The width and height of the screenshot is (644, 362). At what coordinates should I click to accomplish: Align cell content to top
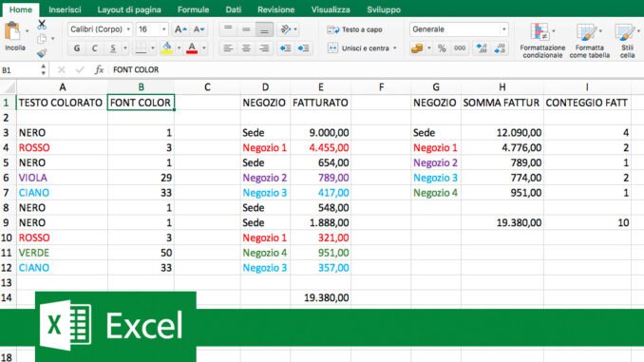(x=228, y=29)
